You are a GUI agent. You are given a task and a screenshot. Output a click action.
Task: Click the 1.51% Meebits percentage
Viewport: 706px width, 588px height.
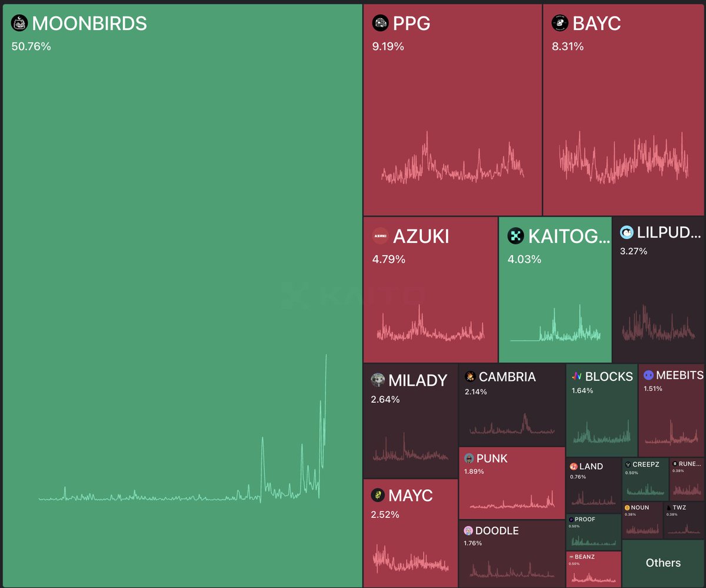click(653, 389)
